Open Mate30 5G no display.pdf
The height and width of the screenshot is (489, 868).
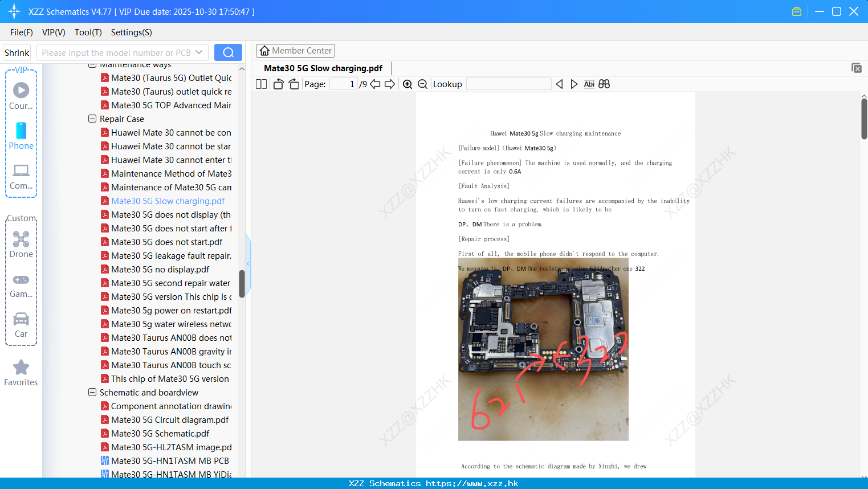[x=155, y=270]
